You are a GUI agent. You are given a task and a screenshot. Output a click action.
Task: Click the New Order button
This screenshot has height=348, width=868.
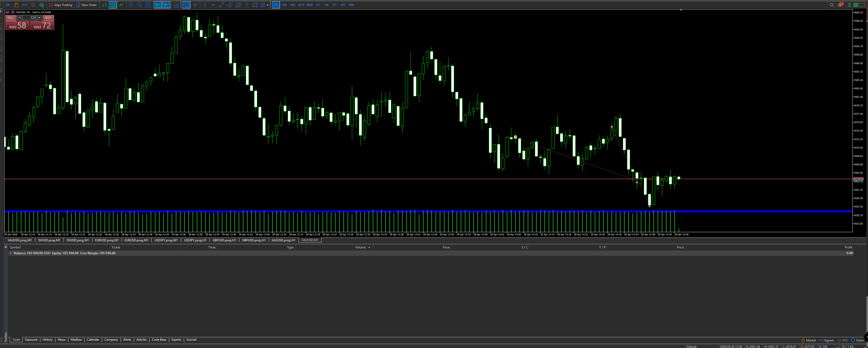click(87, 5)
